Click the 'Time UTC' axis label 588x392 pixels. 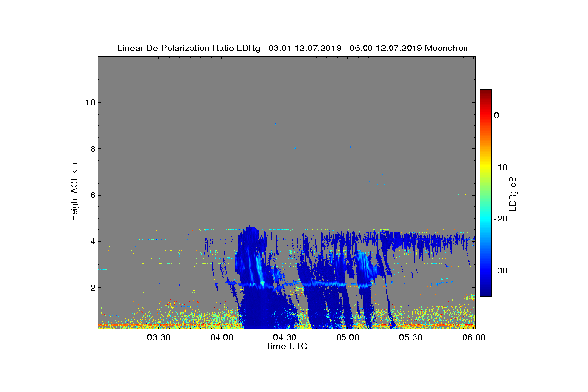point(286,346)
